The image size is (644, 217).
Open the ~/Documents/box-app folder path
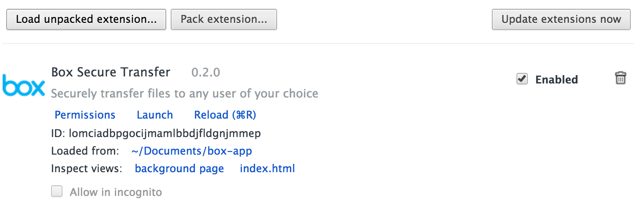[x=191, y=151]
